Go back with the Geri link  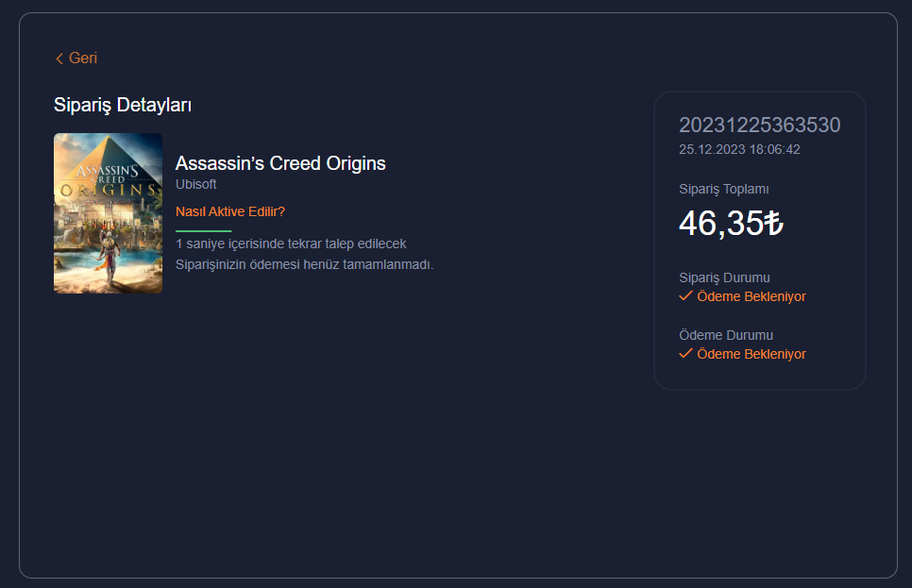coord(76,59)
